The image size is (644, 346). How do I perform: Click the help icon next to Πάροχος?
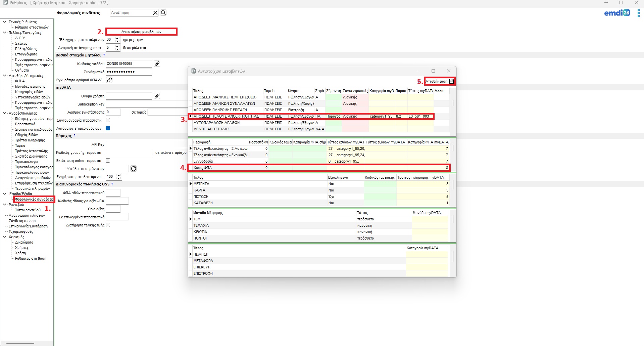[x=75, y=136]
